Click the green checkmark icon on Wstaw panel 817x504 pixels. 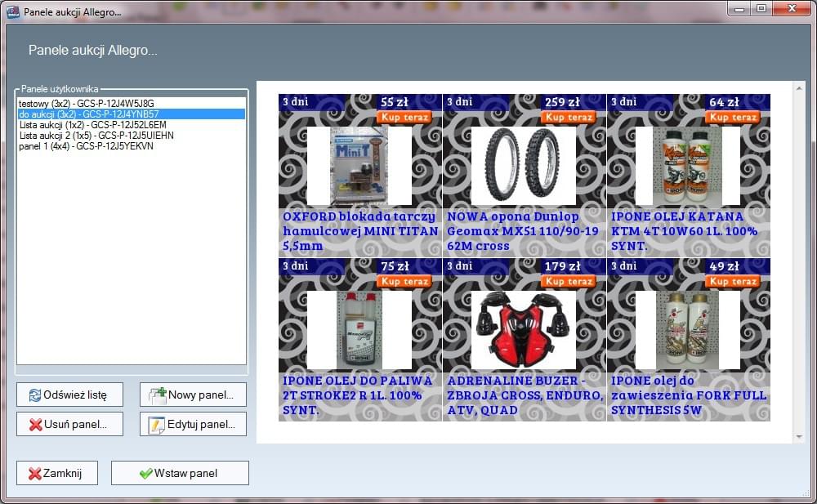(x=146, y=473)
